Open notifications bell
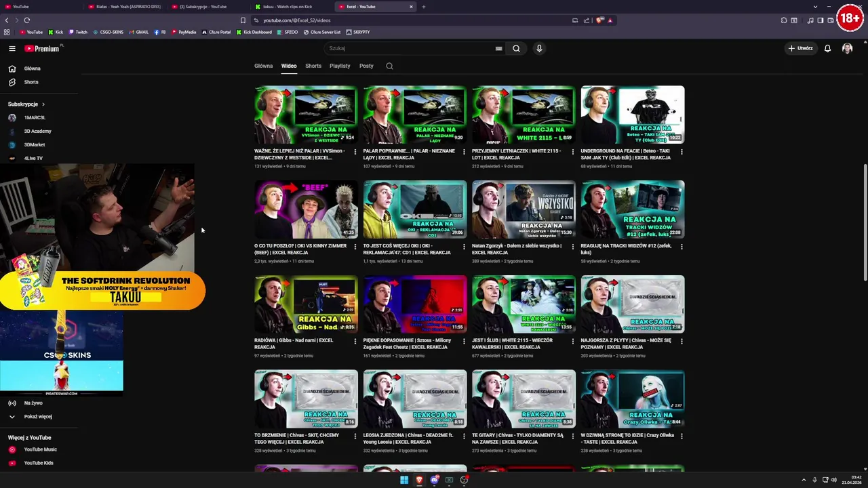Screen dimensions: 868x488 click(x=827, y=48)
